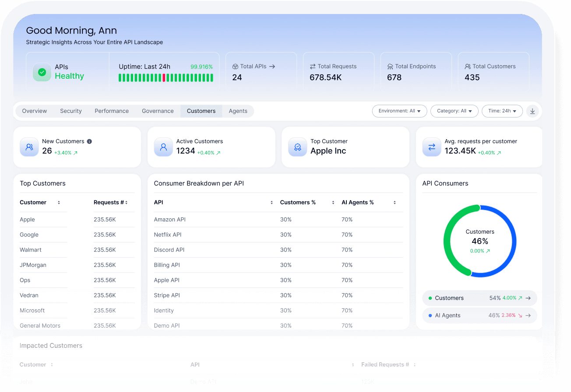This screenshot has height=392, width=571.
Task: Open the Time: 24h dropdown
Action: click(x=502, y=111)
